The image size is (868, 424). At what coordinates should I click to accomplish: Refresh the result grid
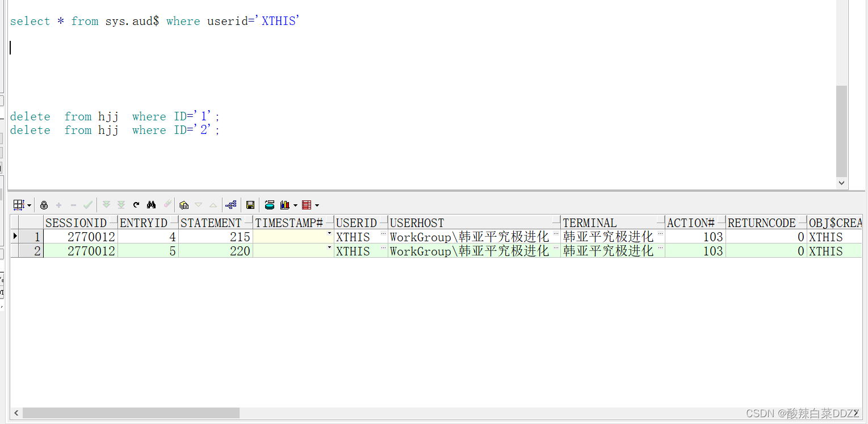pos(136,204)
